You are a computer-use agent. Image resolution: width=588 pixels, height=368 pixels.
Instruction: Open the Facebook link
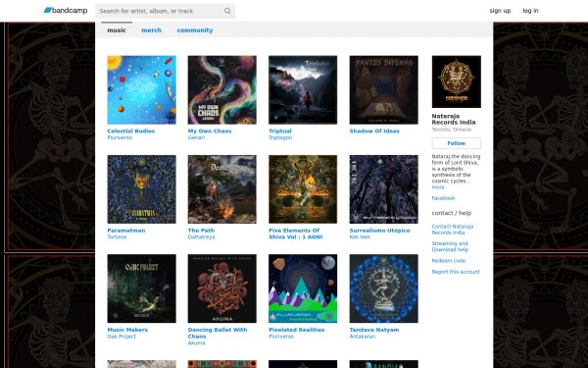[x=443, y=198]
